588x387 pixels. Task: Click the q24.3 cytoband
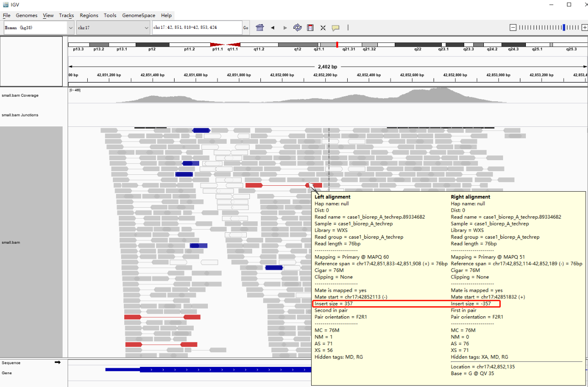click(x=514, y=45)
